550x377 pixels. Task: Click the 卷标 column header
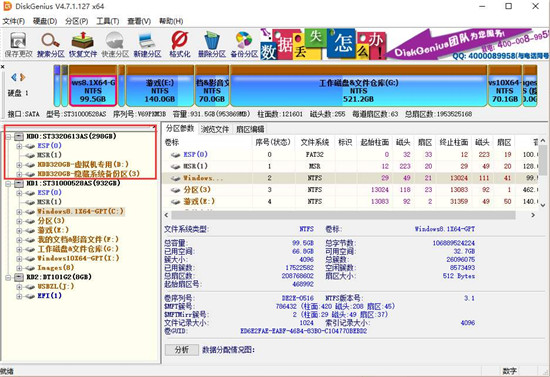point(208,142)
